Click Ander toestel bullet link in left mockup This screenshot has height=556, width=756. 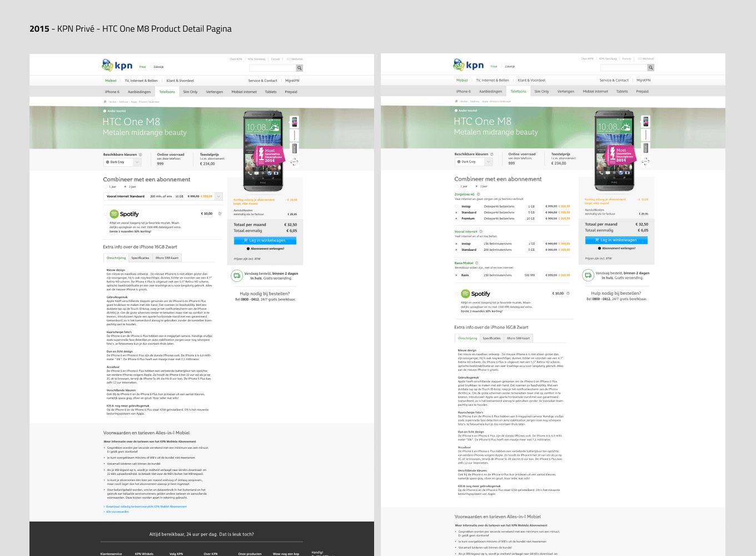point(115,111)
